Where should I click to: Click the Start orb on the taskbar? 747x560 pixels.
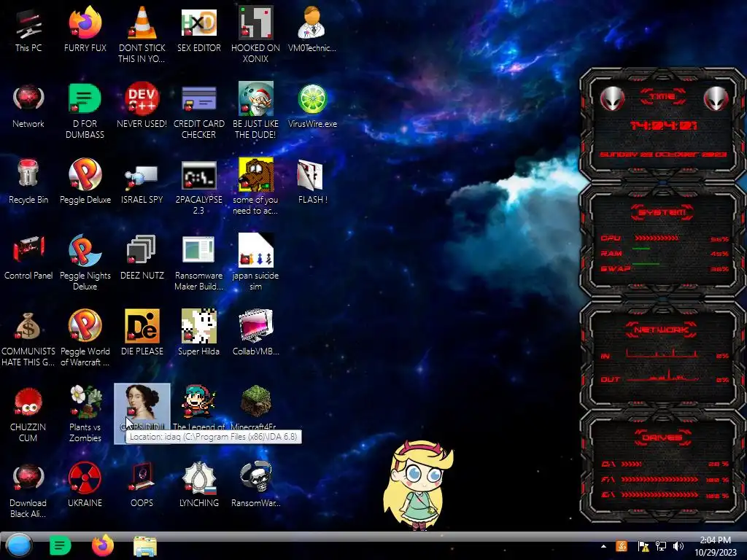18,546
